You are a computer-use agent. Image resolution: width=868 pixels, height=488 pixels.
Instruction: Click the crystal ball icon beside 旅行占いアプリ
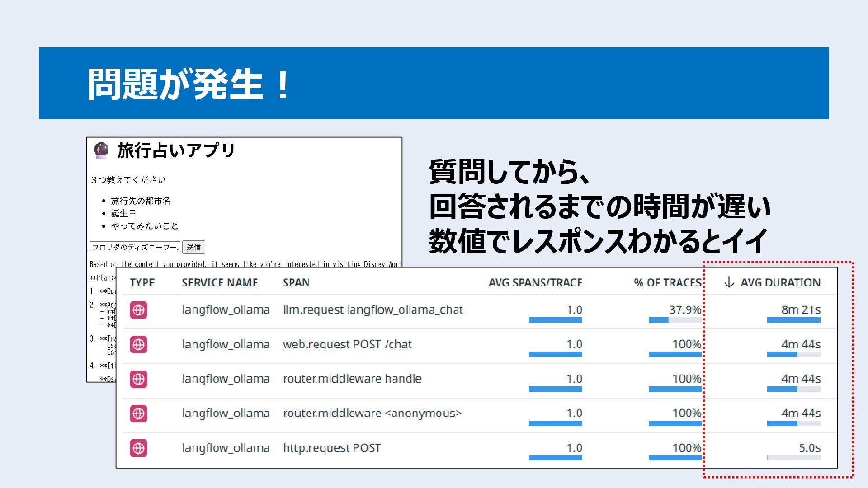[101, 150]
